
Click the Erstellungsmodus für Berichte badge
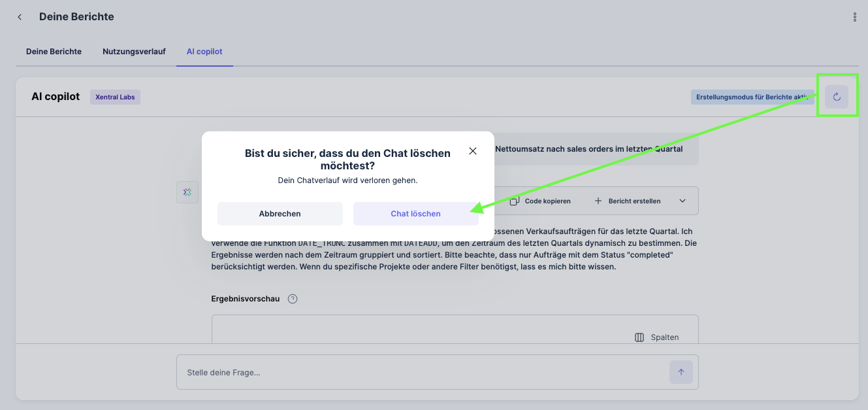(752, 97)
